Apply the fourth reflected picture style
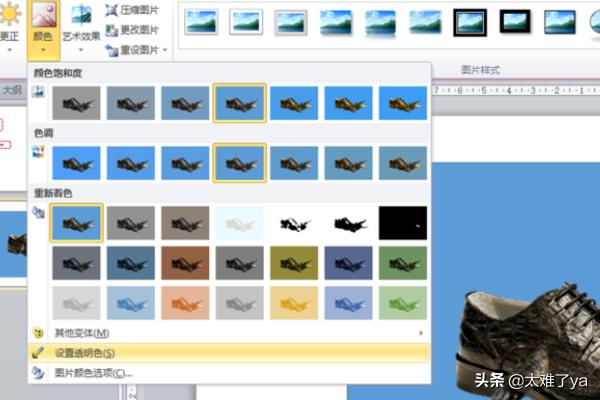Viewport: 600px width, 400px height. (336, 22)
